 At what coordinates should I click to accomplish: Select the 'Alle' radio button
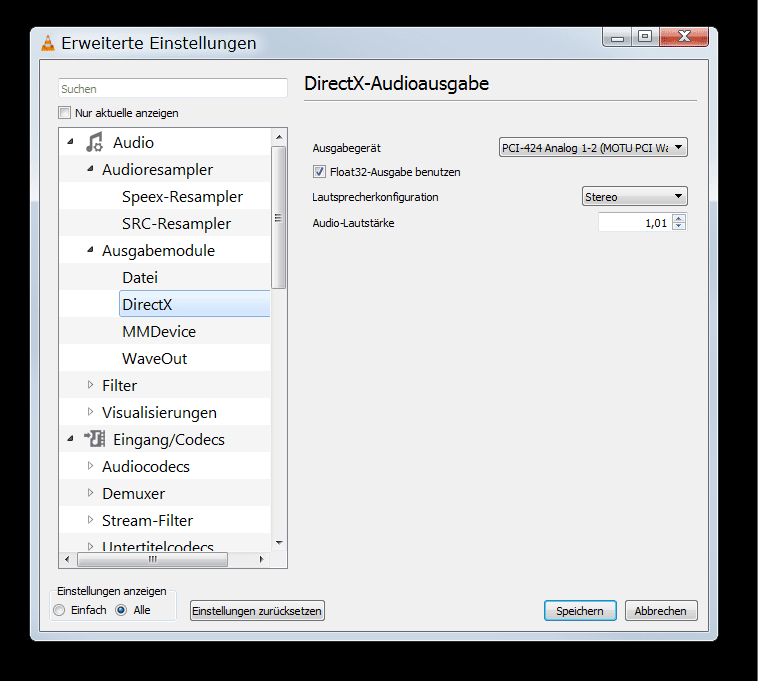pos(121,610)
